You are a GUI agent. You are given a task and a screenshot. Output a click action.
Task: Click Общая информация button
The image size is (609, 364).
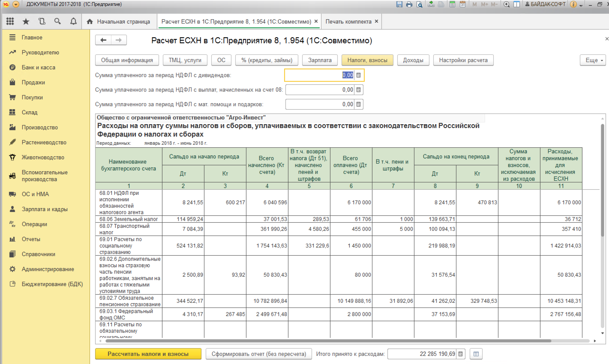click(127, 60)
